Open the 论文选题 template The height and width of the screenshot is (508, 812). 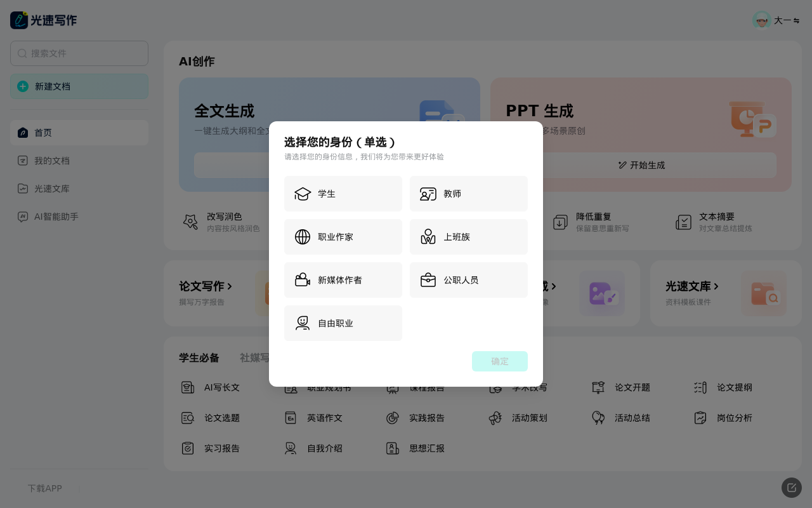point(211,418)
